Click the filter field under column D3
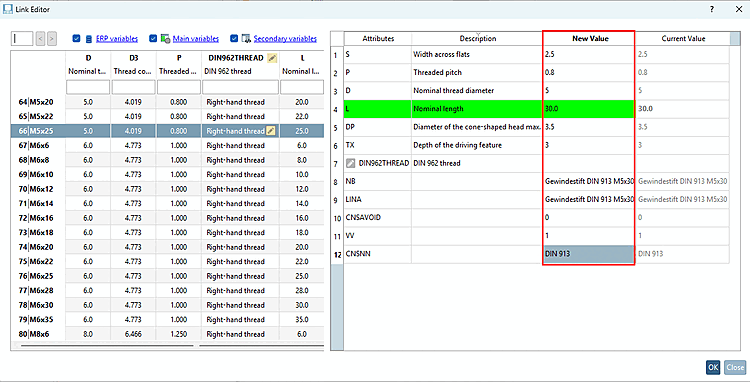The height and width of the screenshot is (382, 750). click(133, 87)
